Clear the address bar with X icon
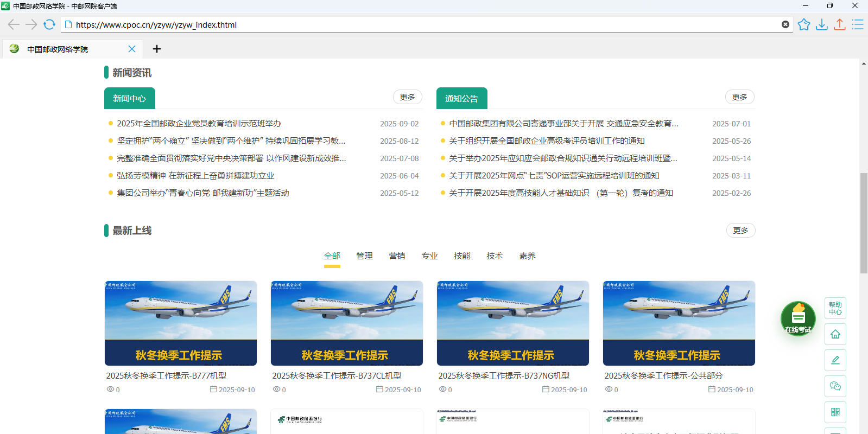868x434 pixels. coord(785,24)
